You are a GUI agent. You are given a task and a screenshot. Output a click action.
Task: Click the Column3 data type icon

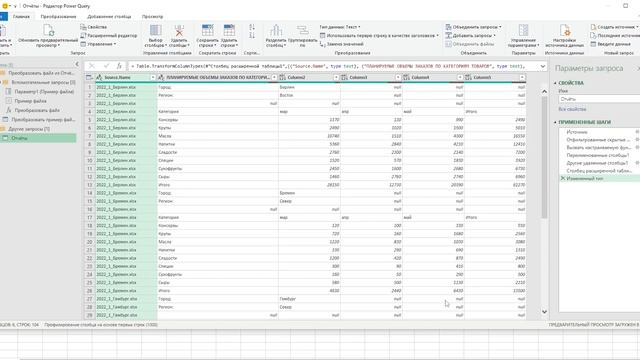click(x=344, y=78)
